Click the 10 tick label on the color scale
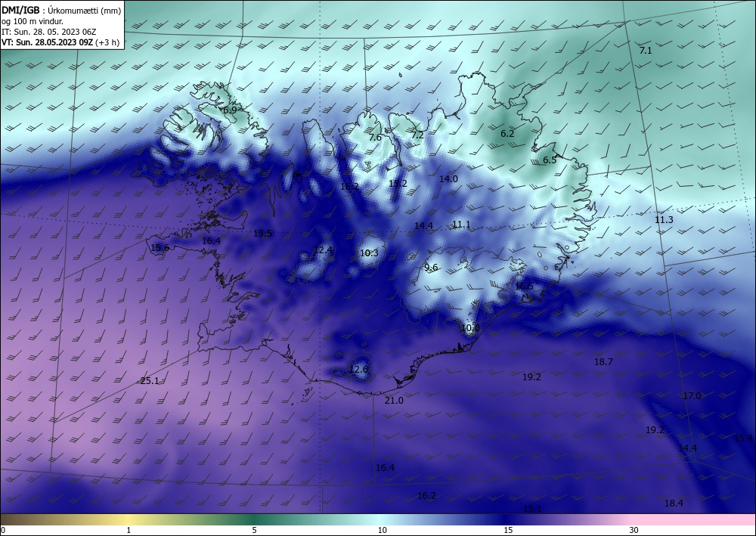The image size is (756, 536). coord(383,530)
